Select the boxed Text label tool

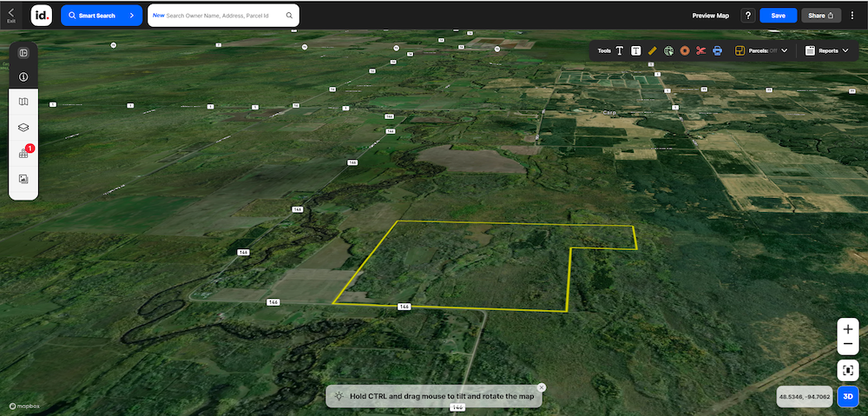636,50
